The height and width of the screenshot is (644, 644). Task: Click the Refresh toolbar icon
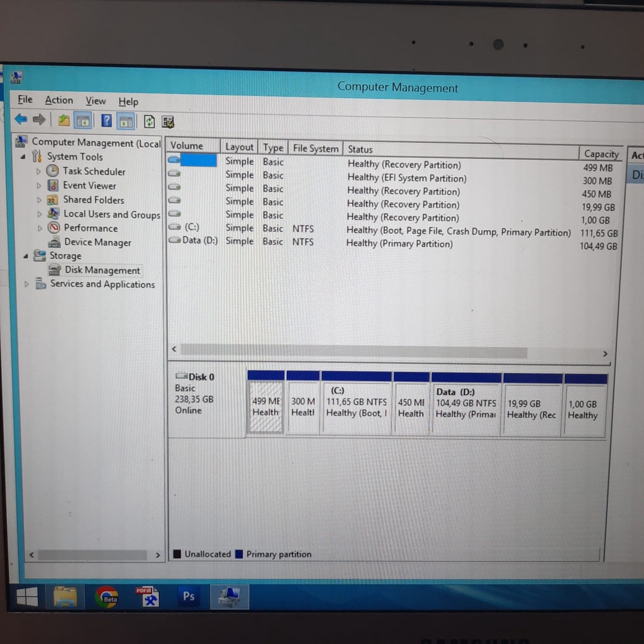[x=149, y=121]
